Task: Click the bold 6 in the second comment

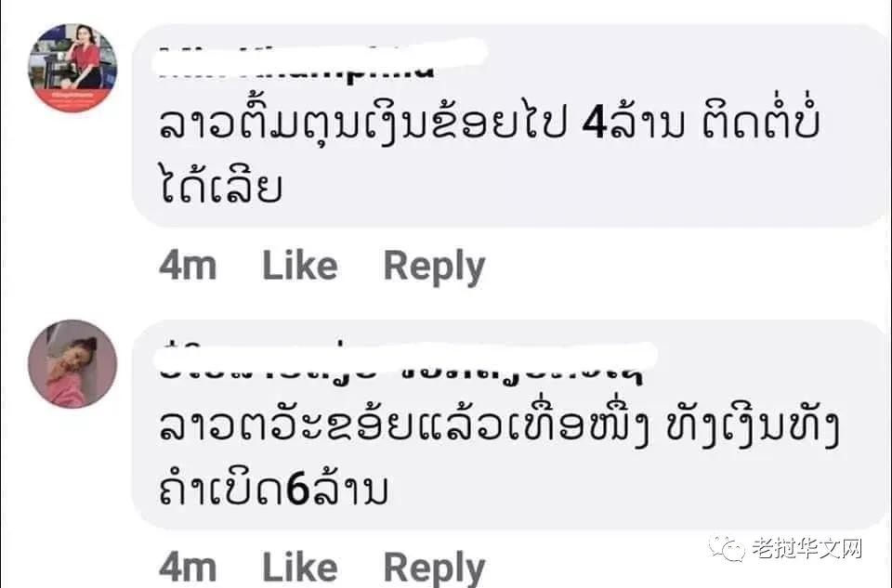Action: 297,490
